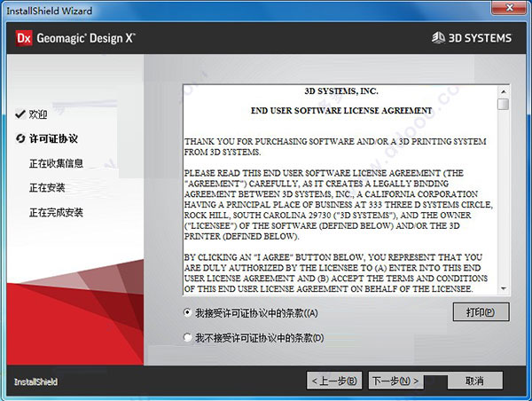This screenshot has width=532, height=401.
Task: Close the InstallShield Wizard window
Action: 509,7
